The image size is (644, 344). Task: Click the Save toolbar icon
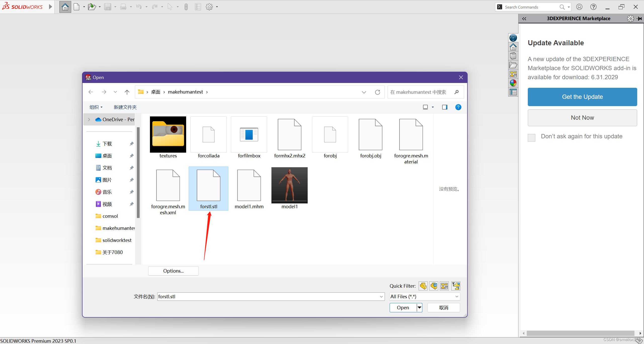[108, 7]
